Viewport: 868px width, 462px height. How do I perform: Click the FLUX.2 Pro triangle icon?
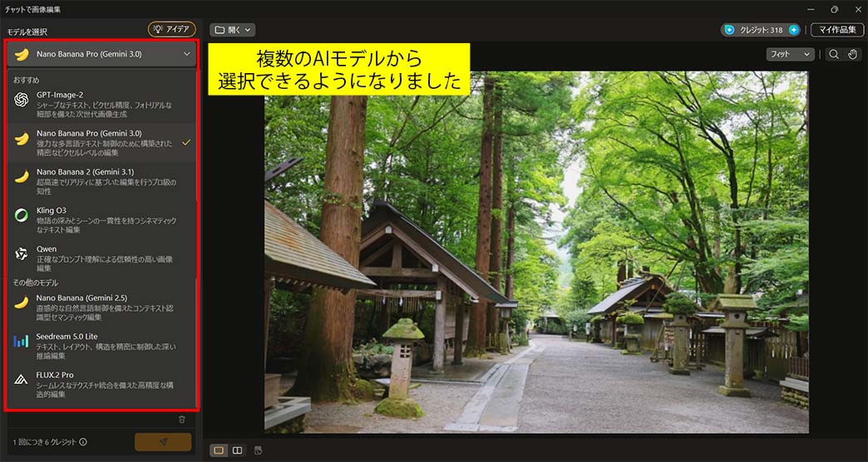point(21,380)
